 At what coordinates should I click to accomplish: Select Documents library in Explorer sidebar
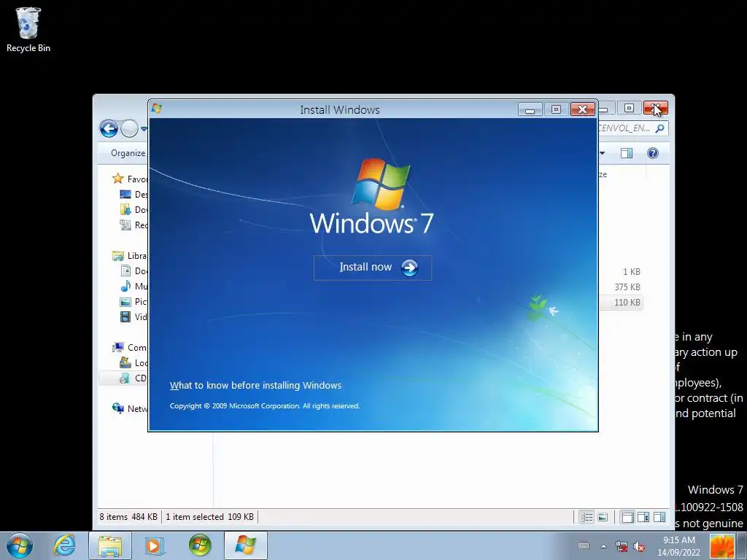[133, 271]
